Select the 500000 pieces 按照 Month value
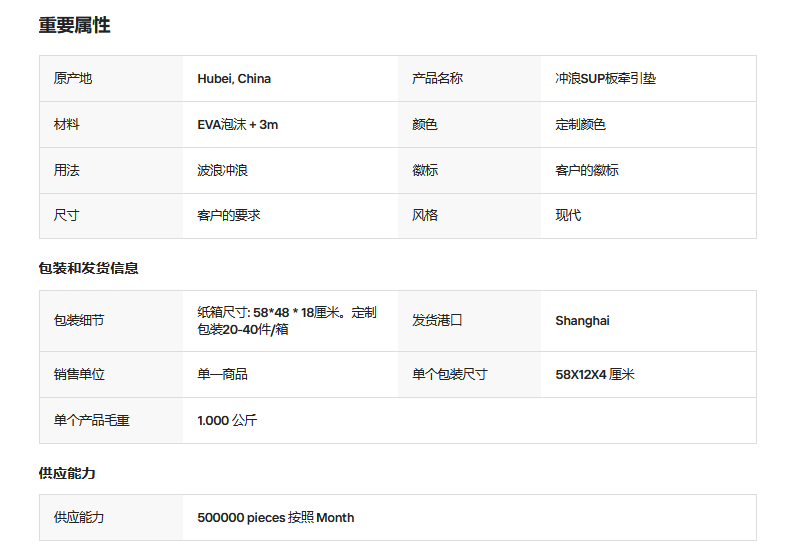The width and height of the screenshot is (795, 554). (275, 518)
